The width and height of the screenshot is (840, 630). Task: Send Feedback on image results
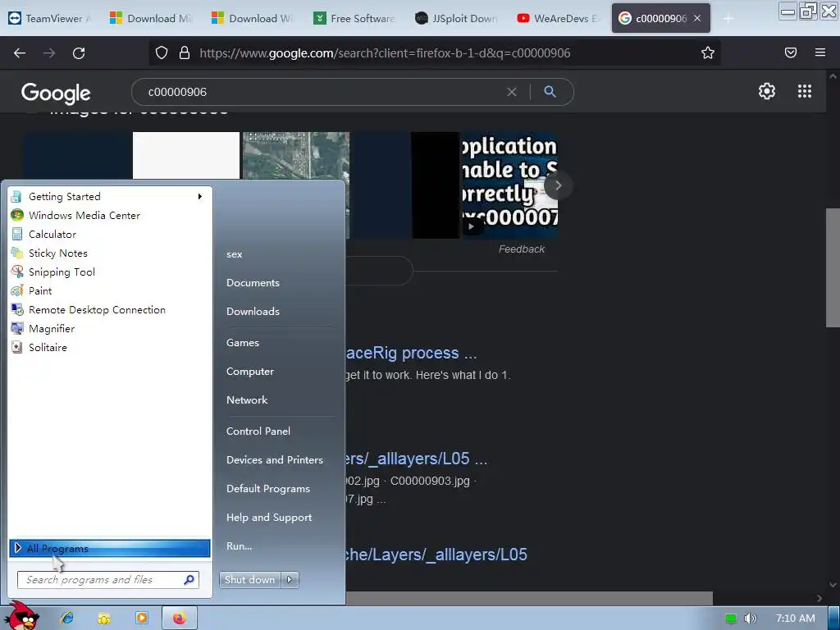pyautogui.click(x=521, y=249)
